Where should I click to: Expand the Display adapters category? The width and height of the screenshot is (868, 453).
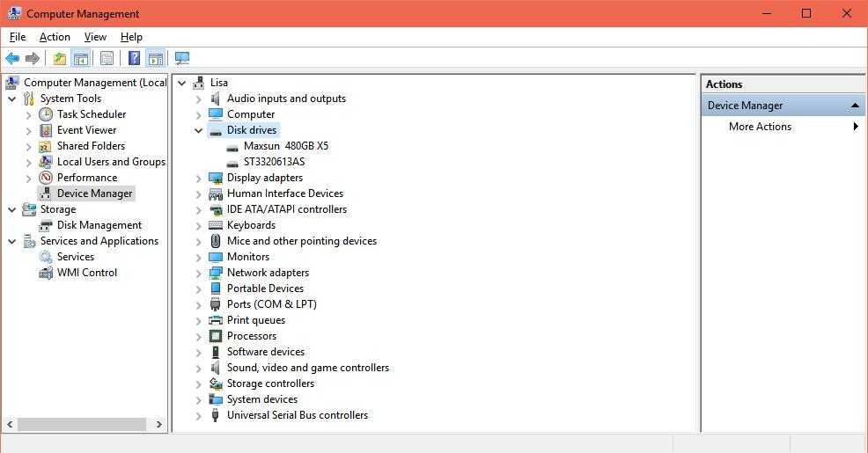pyautogui.click(x=198, y=178)
